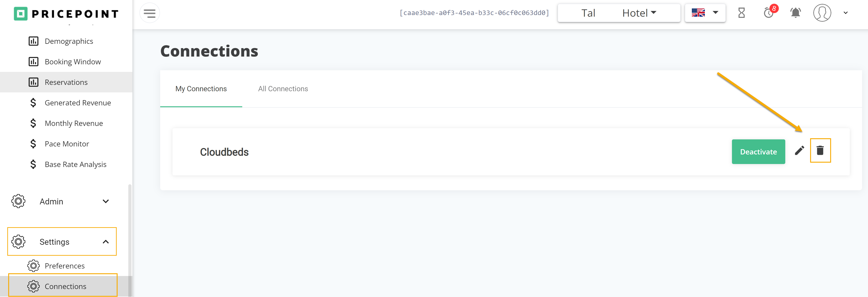868x297 pixels.
Task: Delete the Cloudbeds connection via trash icon
Action: coord(820,150)
